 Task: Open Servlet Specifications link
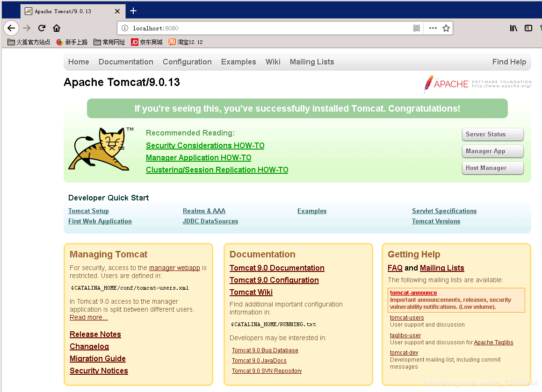pyautogui.click(x=444, y=211)
